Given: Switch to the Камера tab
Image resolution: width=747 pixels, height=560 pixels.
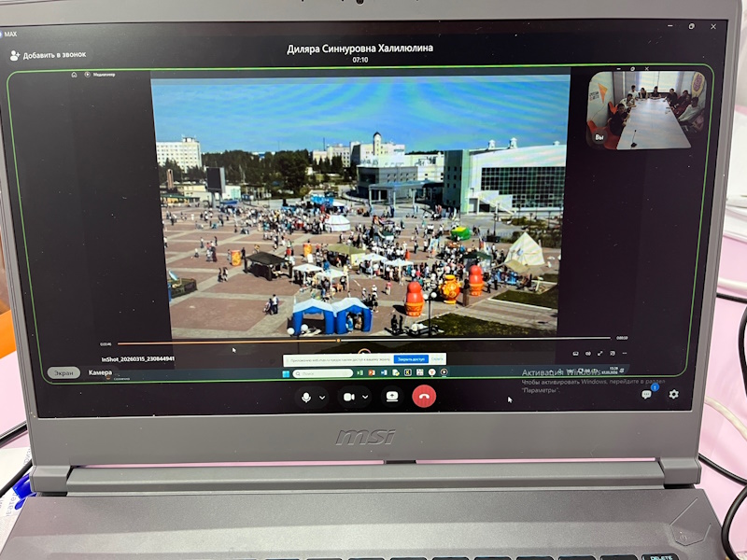Looking at the screenshot, I should [100, 372].
